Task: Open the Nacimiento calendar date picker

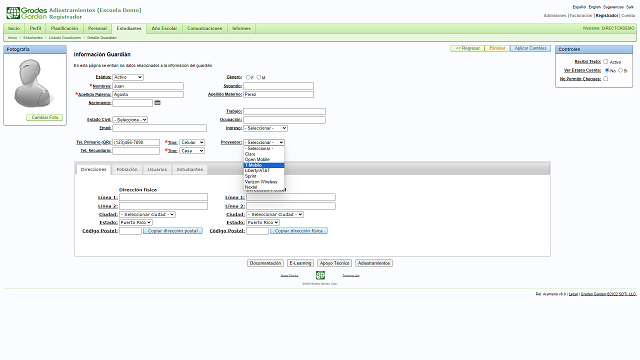Action: (158, 102)
